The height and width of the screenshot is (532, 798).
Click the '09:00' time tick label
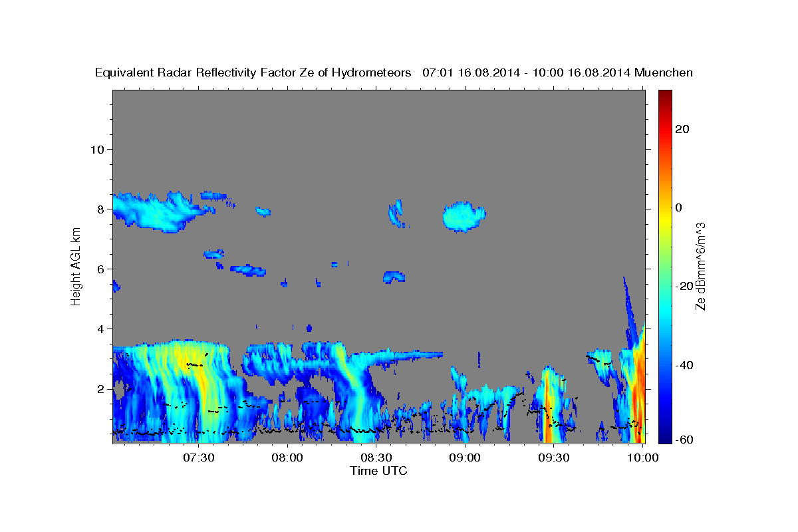pyautogui.click(x=465, y=458)
